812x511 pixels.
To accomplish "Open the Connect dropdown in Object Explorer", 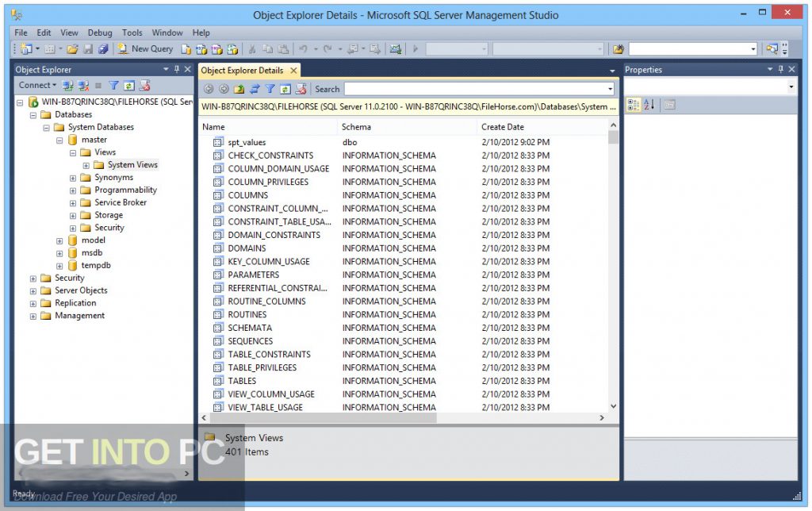I will (37, 85).
